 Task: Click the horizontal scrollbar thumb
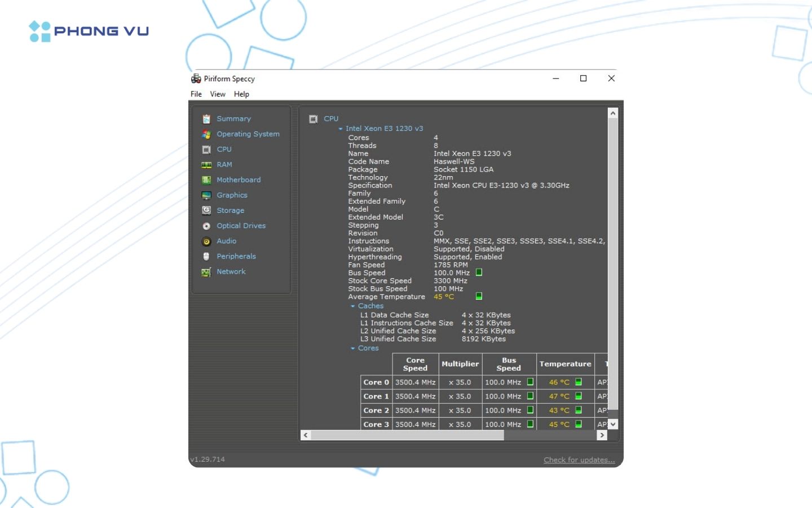(407, 435)
